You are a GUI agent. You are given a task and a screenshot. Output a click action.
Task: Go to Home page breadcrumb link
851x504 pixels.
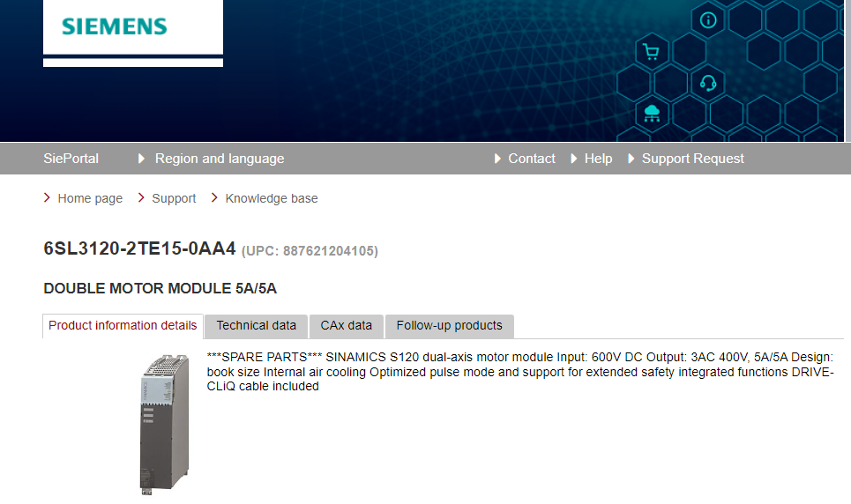pyautogui.click(x=90, y=198)
